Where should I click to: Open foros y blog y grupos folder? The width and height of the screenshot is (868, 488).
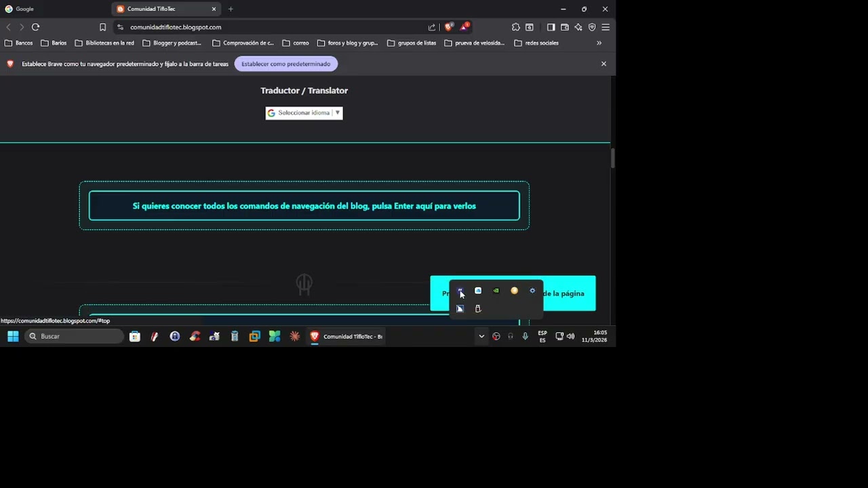pyautogui.click(x=347, y=43)
